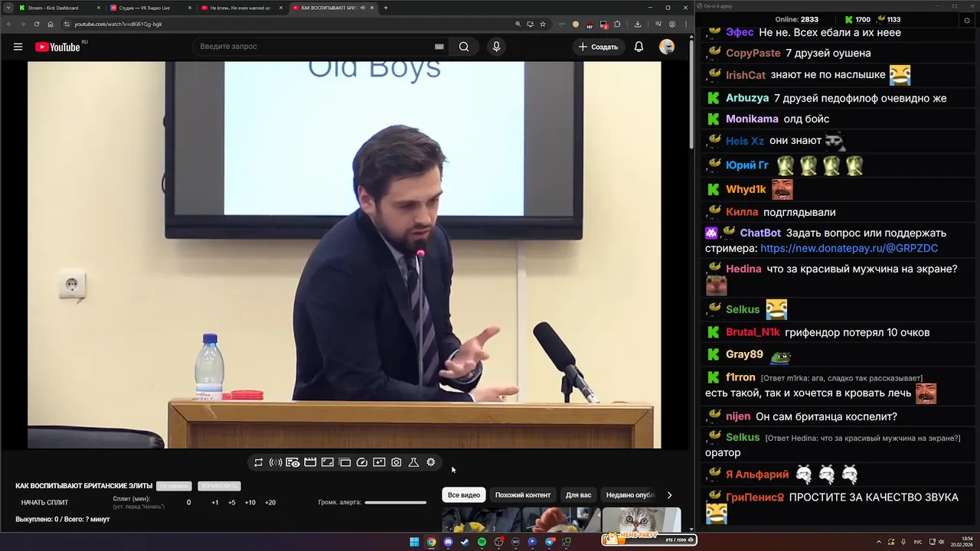This screenshot has height=551, width=980.
Task: Expand the chips row with right chevron
Action: tap(669, 495)
